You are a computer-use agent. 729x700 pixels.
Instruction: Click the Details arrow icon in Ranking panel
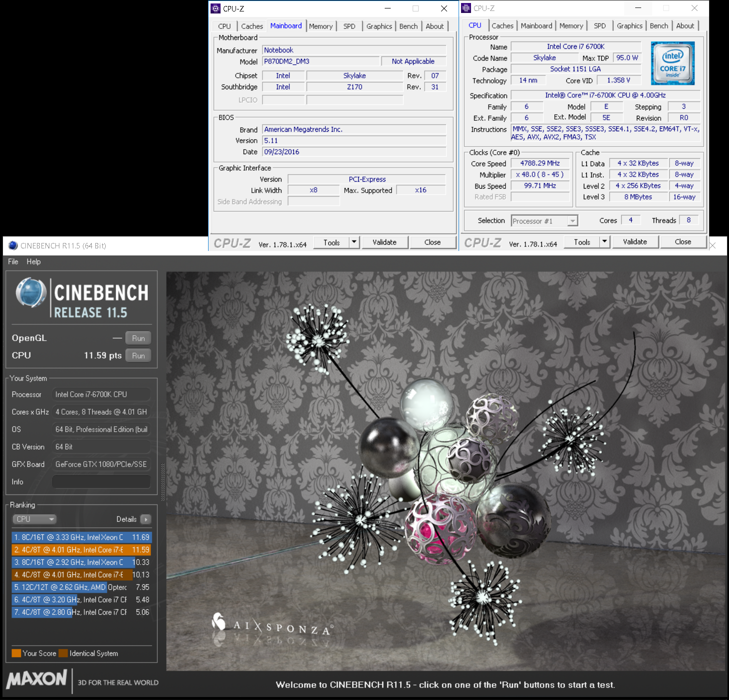tap(146, 519)
